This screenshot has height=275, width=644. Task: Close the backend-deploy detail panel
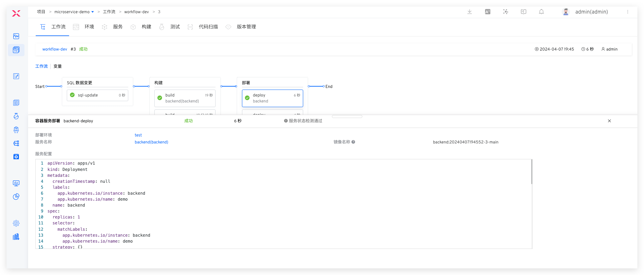point(609,121)
